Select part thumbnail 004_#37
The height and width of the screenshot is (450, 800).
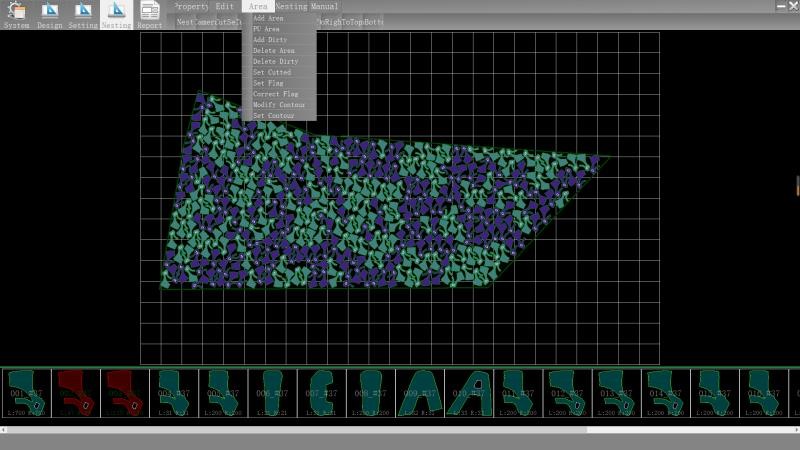click(x=174, y=393)
